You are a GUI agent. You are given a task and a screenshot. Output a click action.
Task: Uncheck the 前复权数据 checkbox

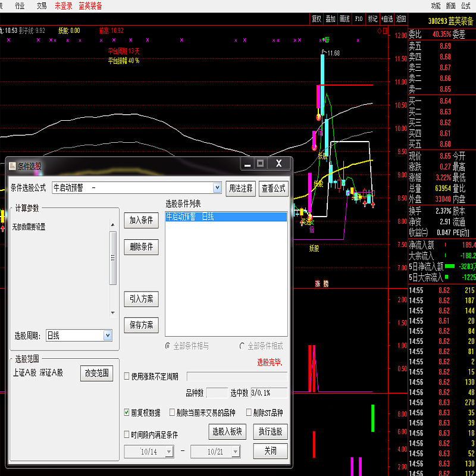(126, 412)
